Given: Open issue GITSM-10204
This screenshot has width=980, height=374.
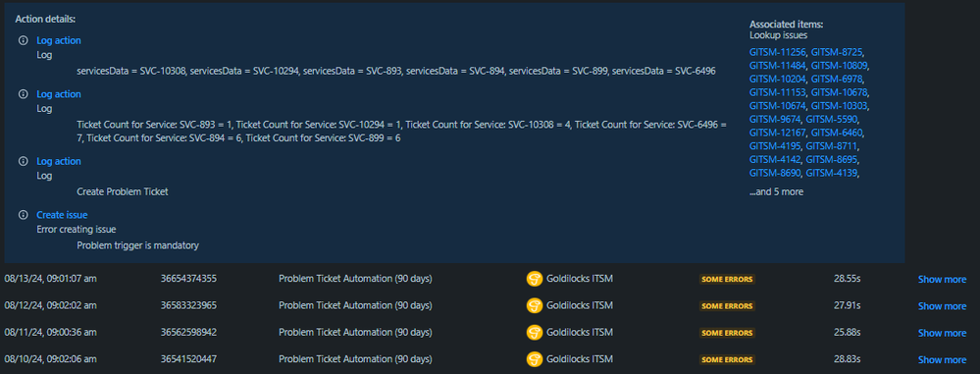Looking at the screenshot, I should pyautogui.click(x=778, y=79).
